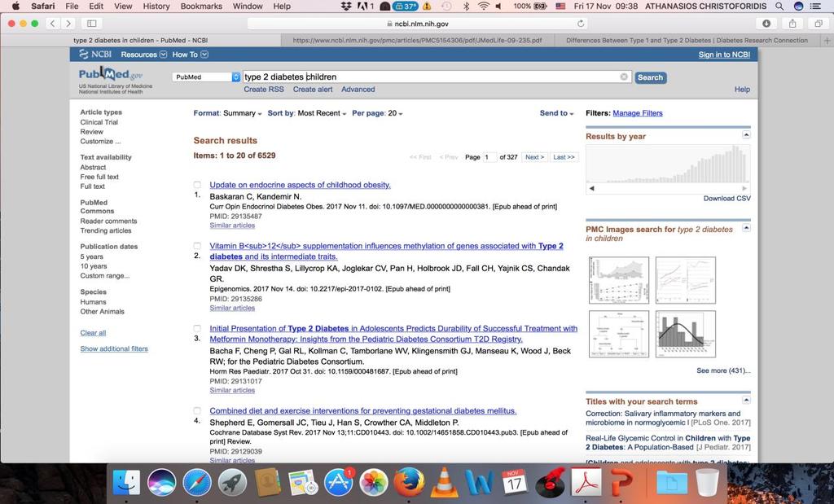Viewport: 834px width, 504px height.
Task: Open the History menu
Action: (156, 7)
